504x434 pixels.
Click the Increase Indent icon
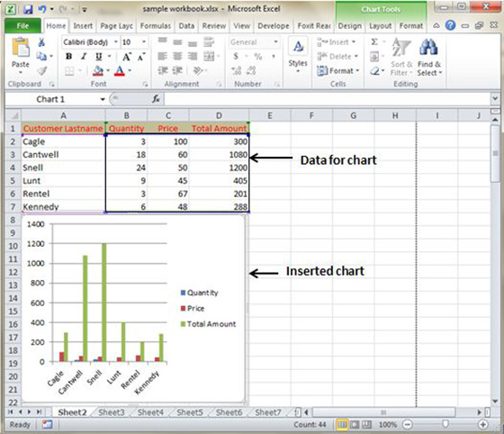(177, 71)
